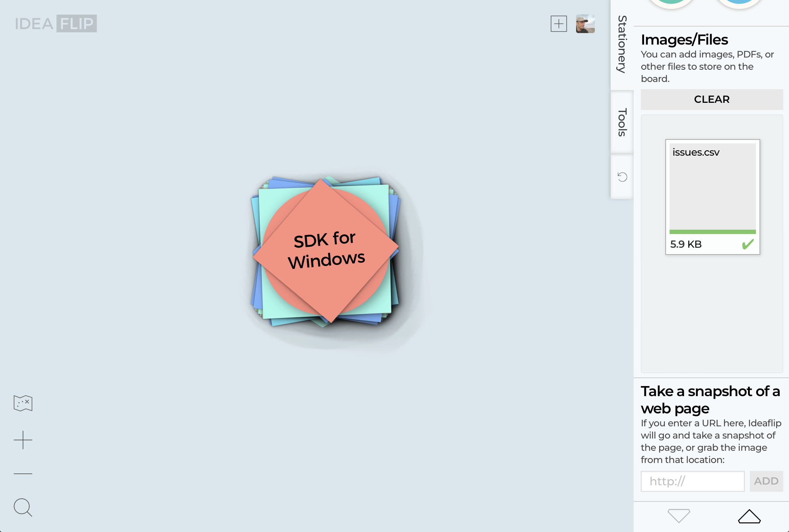The image size is (789, 532).
Task: Click the Images/Files heading
Action: coord(684,40)
